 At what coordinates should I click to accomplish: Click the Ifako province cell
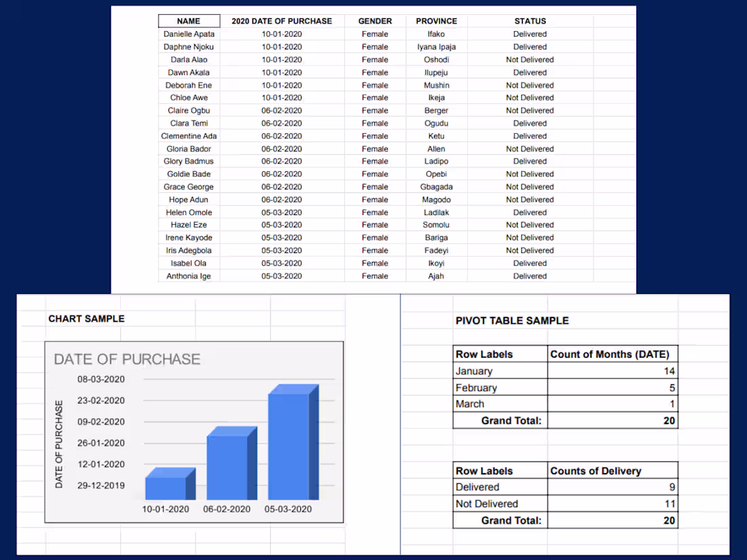pos(436,33)
